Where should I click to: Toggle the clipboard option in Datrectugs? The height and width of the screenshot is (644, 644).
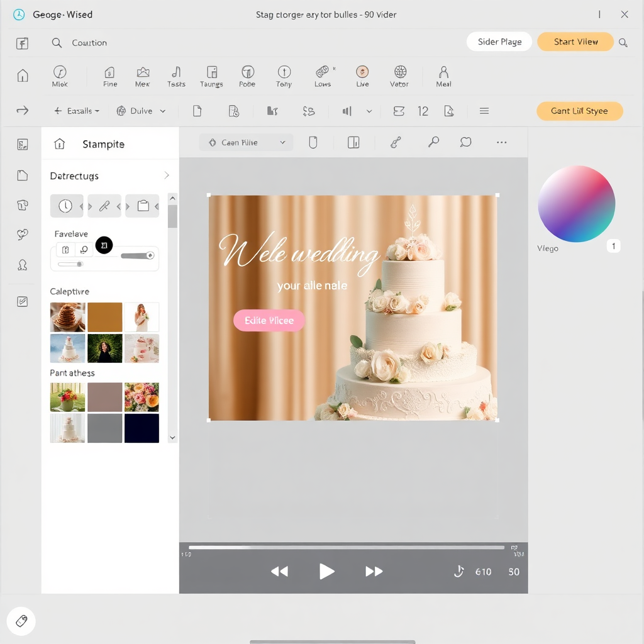(143, 206)
